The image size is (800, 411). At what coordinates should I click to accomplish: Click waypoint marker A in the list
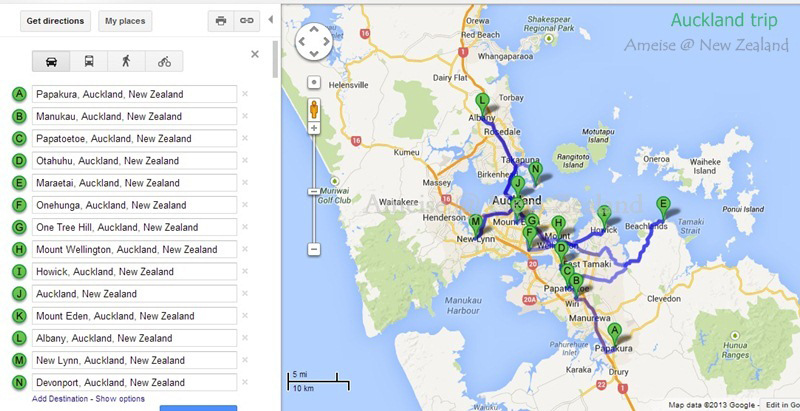(x=19, y=94)
